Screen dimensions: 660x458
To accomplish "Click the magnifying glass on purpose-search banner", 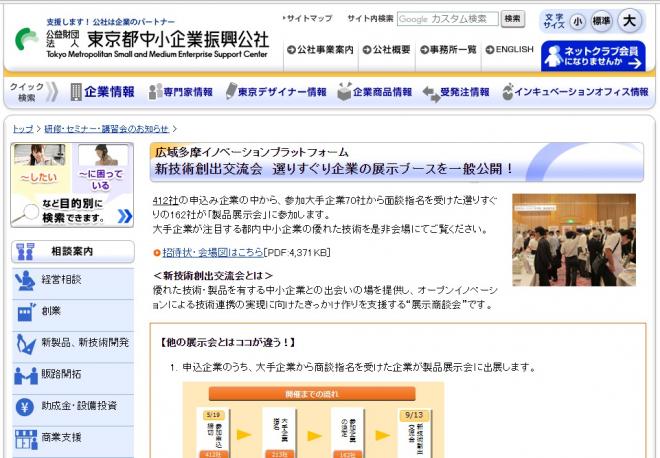I will click(x=26, y=213).
